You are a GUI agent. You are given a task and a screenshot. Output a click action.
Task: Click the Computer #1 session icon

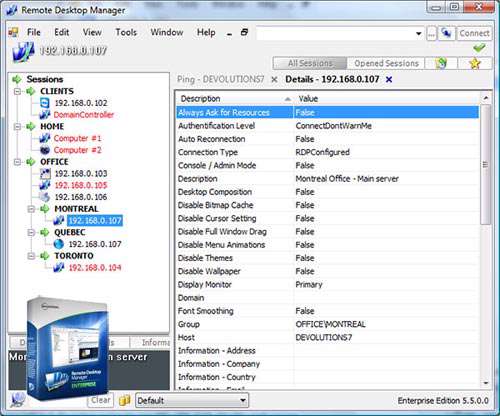[45, 138]
